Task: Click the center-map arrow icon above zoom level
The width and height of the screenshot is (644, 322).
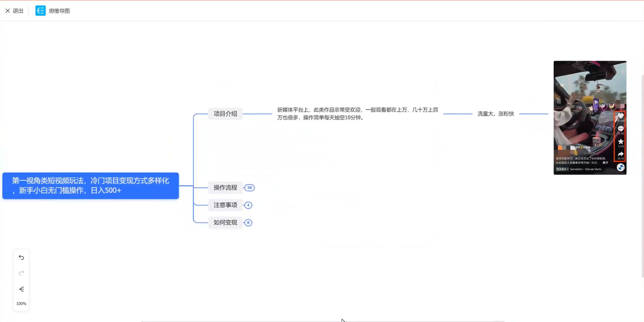Action: pyautogui.click(x=21, y=289)
